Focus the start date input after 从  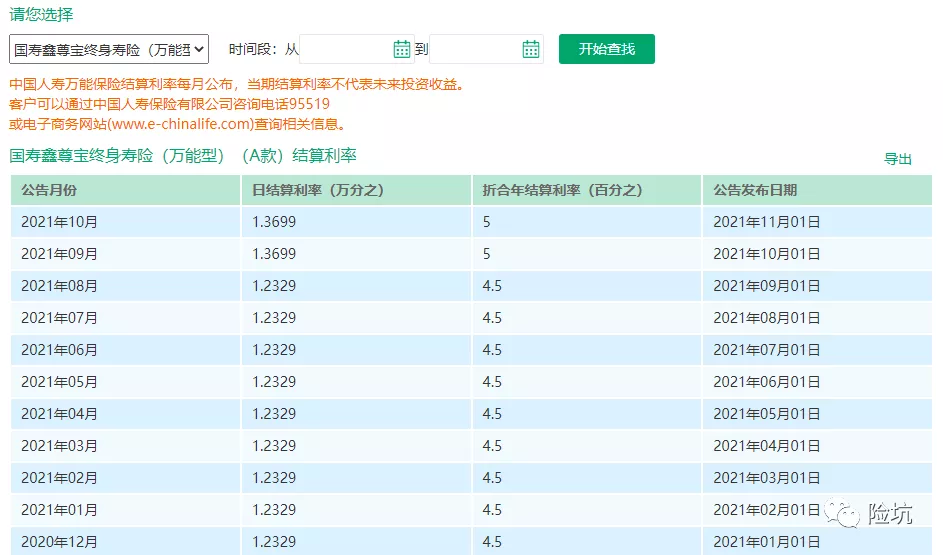(x=356, y=49)
